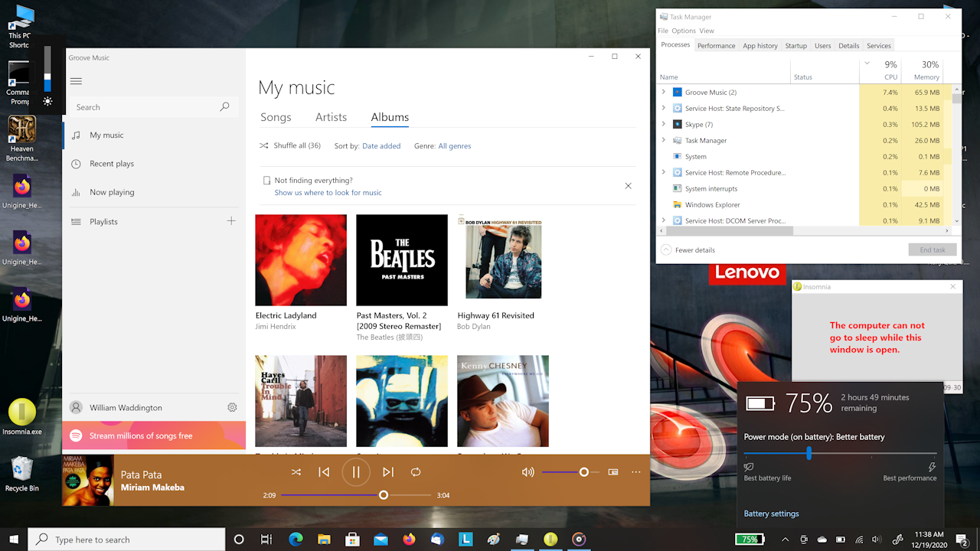Switch to the Startup tab
The width and height of the screenshot is (980, 551).
[796, 45]
